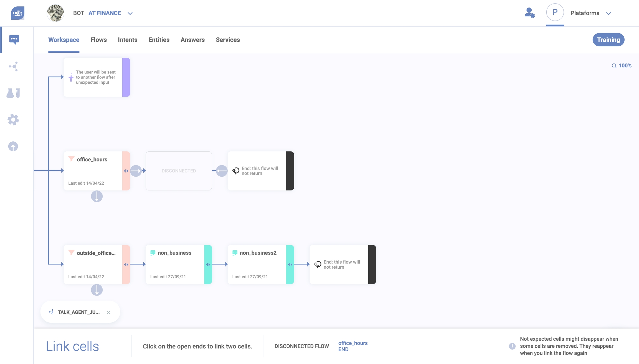Click the user settings icon

coord(529,13)
